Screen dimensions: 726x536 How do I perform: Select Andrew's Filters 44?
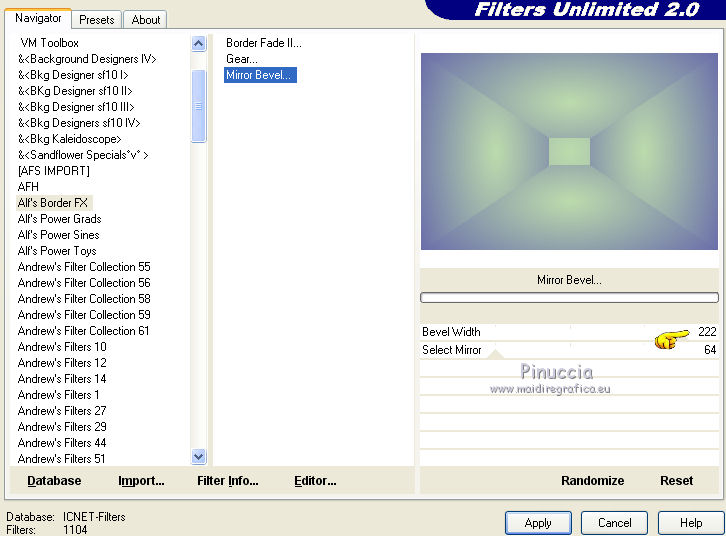coord(62,443)
